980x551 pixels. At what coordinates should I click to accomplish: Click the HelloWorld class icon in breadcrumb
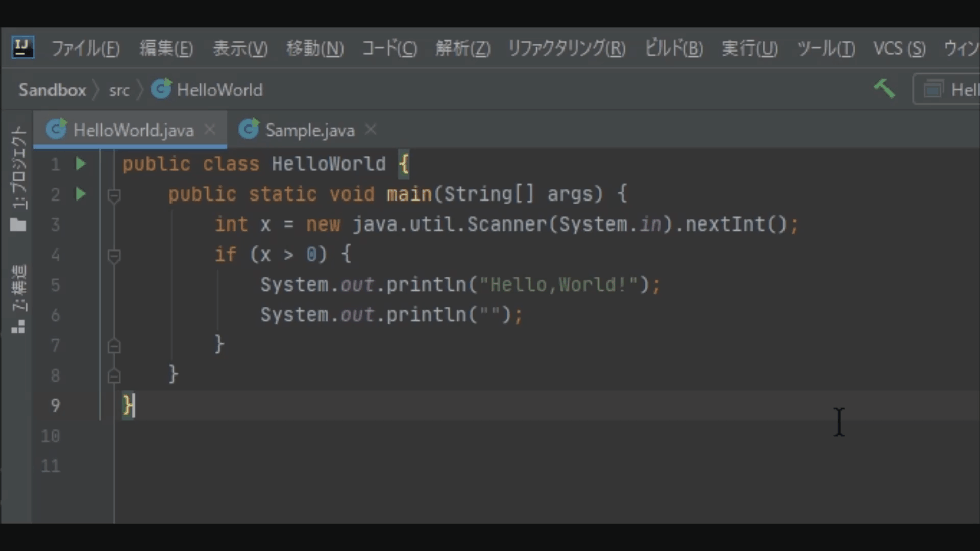pos(161,89)
